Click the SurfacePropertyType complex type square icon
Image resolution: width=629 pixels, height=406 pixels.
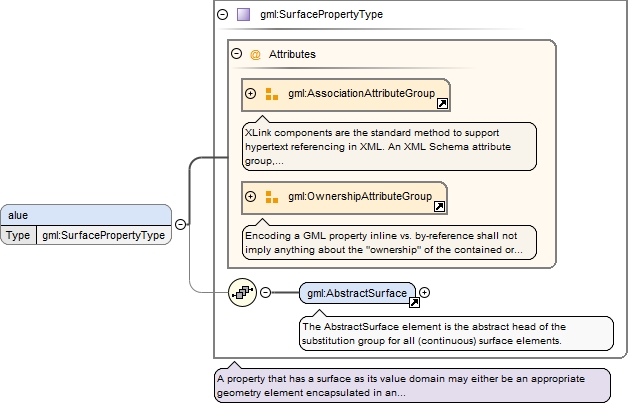[x=244, y=15]
